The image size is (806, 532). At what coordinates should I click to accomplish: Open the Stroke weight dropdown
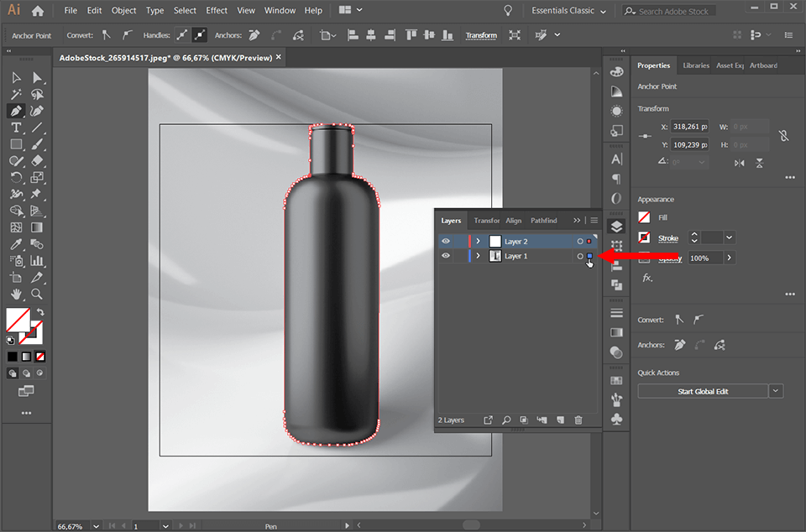(x=729, y=237)
